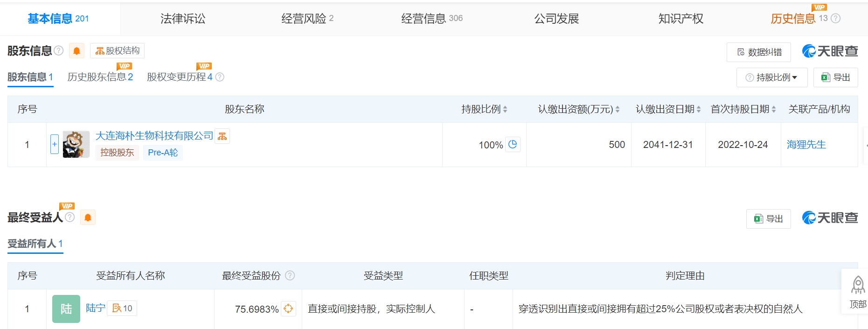Screen dimensions: 868x329
Task: Click the Pre-A轮 tag
Action: (x=163, y=153)
